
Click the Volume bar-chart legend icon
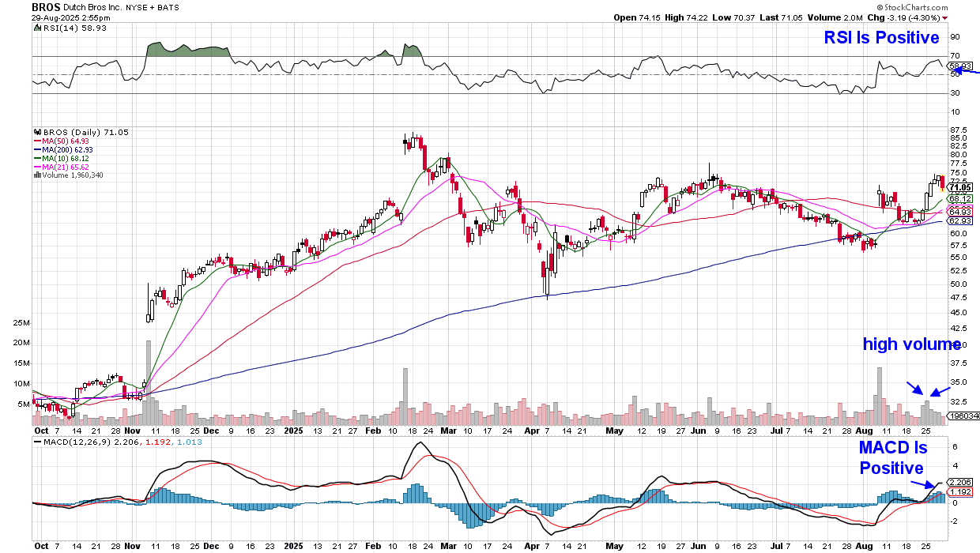point(36,175)
